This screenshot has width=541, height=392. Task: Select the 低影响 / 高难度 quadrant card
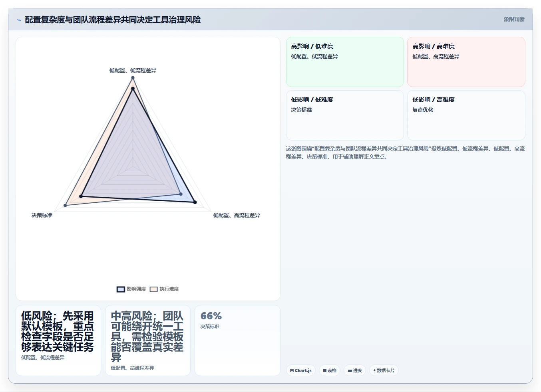pyautogui.click(x=466, y=115)
